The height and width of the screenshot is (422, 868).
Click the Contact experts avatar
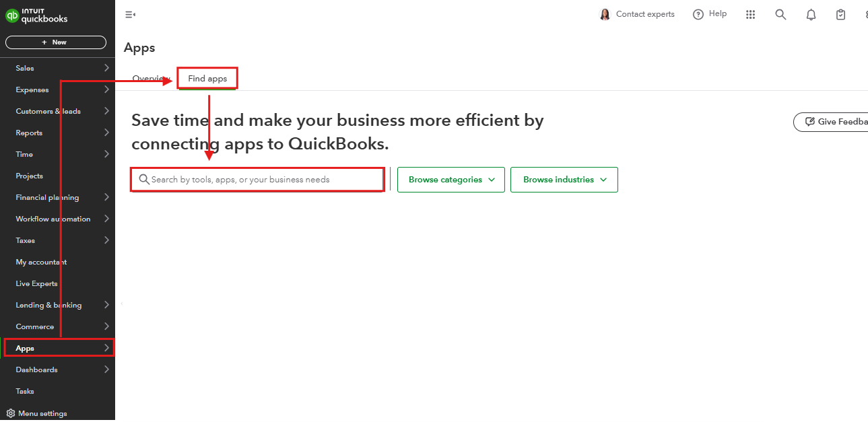coord(605,14)
